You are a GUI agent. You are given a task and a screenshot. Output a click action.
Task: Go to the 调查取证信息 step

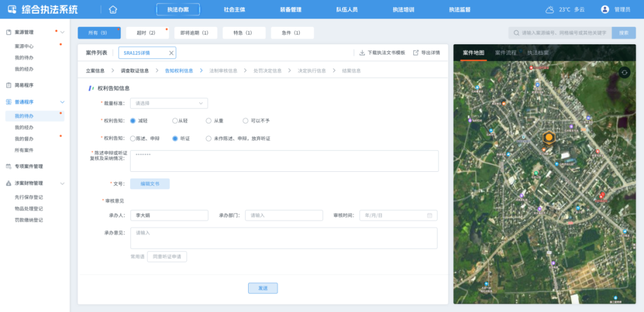coord(135,71)
